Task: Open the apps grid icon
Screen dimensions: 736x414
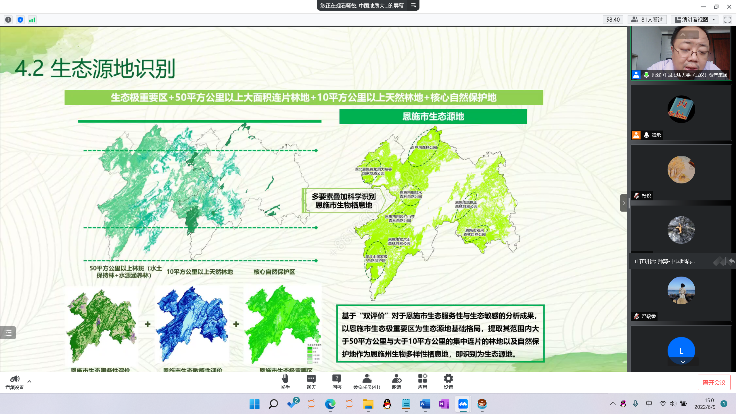Action: coord(422,380)
